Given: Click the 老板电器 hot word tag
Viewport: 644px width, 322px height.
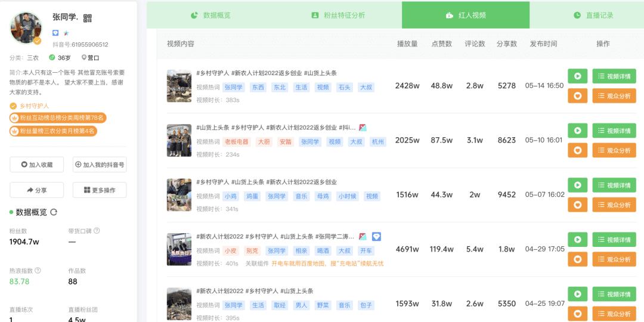Looking at the screenshot, I should coord(237,142).
